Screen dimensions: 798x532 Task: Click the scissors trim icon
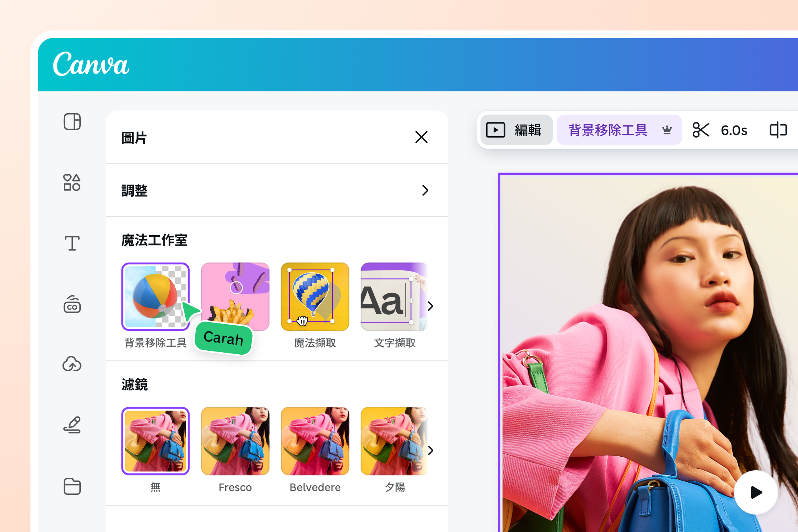pos(701,130)
